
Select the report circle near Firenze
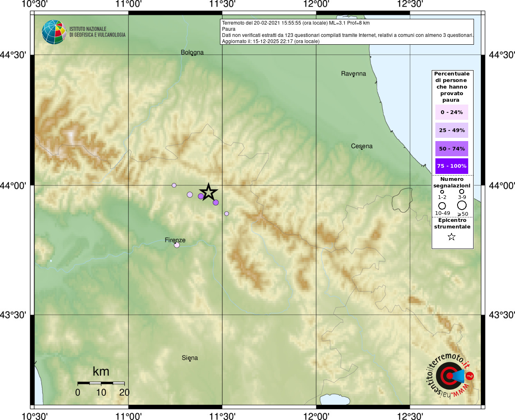click(177, 245)
